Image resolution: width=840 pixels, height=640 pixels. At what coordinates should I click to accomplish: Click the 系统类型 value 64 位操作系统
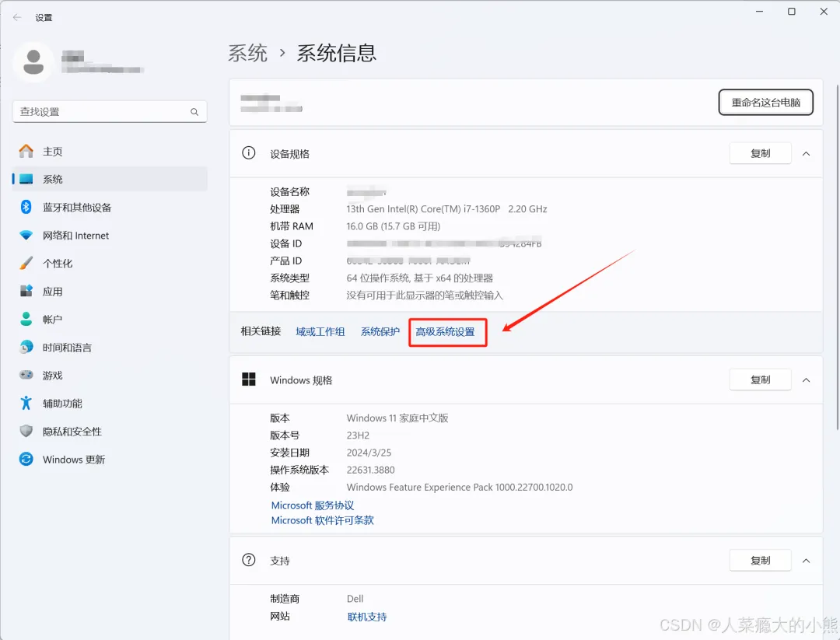click(419, 278)
